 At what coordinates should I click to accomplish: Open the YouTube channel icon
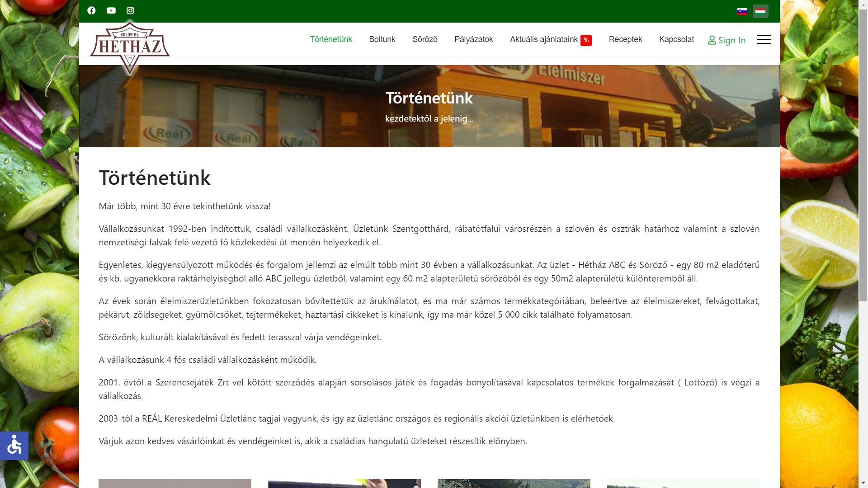[111, 10]
